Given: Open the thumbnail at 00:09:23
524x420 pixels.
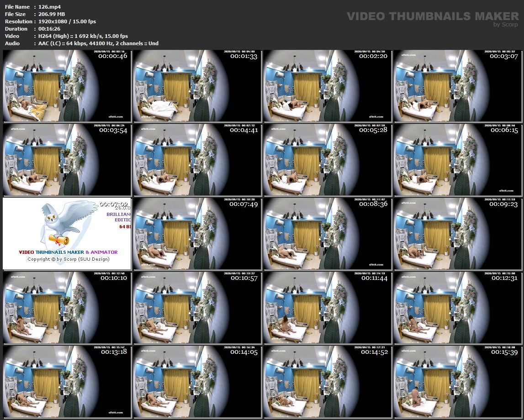Looking at the screenshot, I should [457, 234].
